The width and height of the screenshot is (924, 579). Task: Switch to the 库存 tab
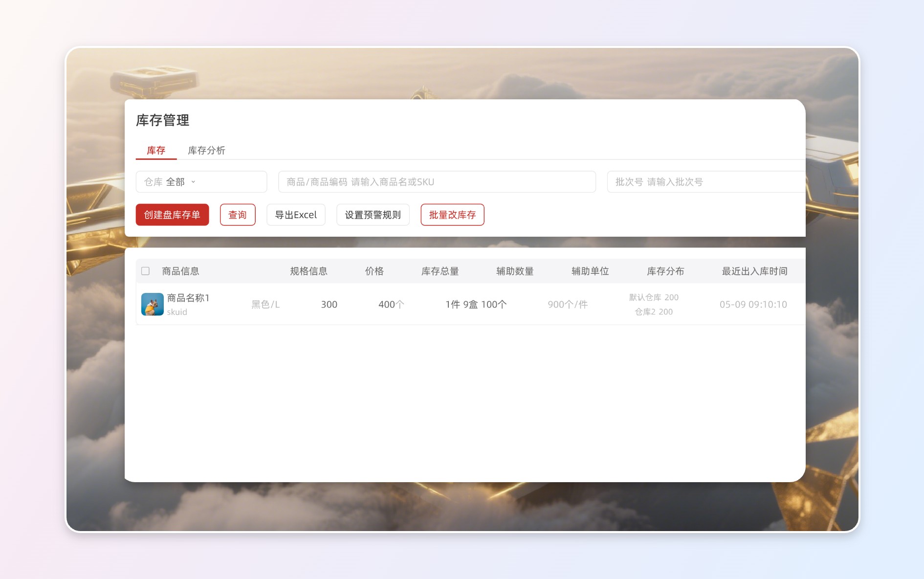click(x=156, y=151)
